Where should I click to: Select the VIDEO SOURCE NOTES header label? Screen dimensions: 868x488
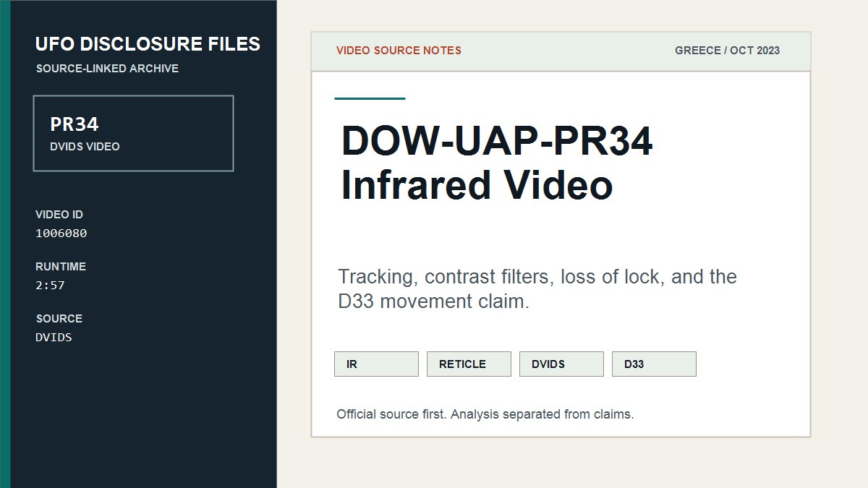point(399,51)
